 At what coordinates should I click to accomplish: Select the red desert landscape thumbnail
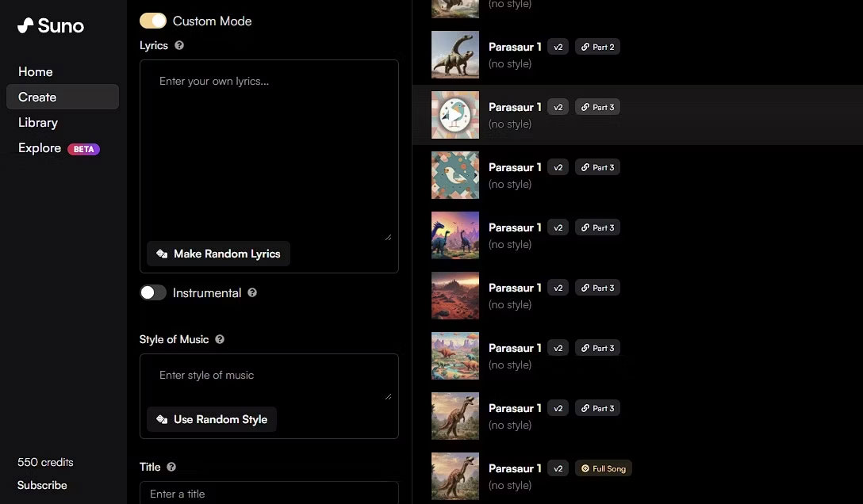455,296
